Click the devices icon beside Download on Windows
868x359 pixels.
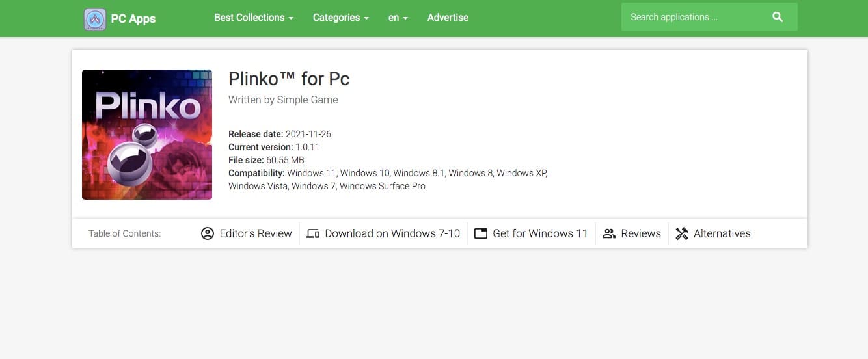(x=313, y=233)
